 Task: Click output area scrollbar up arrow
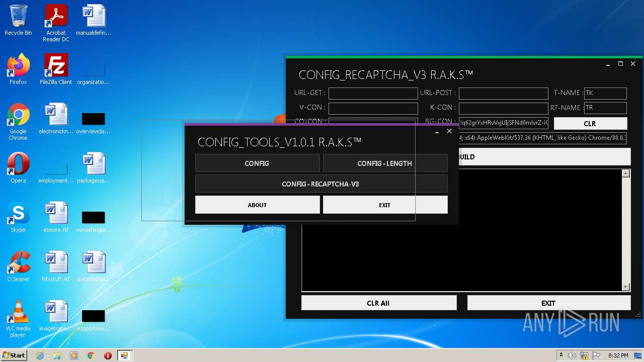[x=626, y=173]
